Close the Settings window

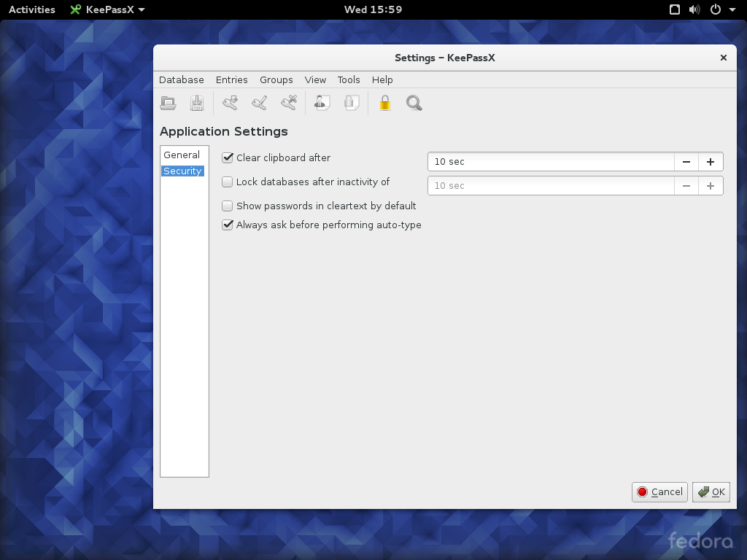click(723, 58)
